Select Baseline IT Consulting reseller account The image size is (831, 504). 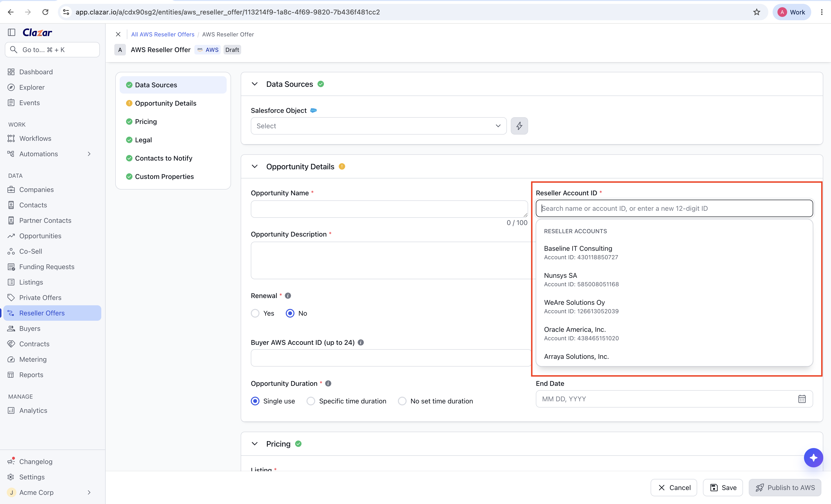674,252
